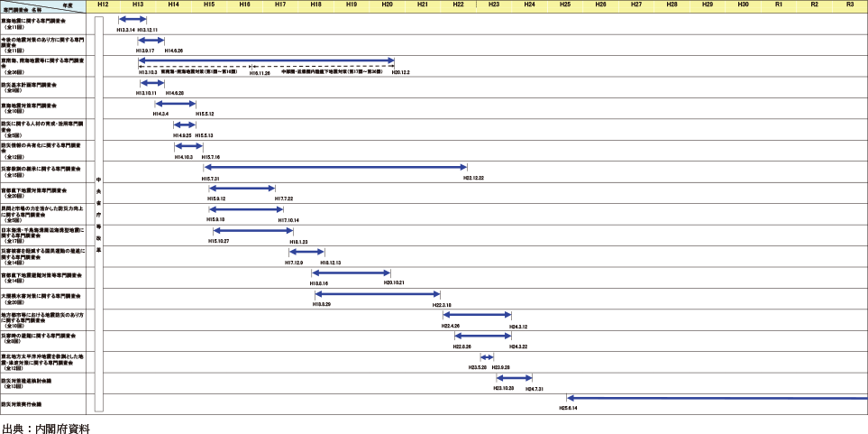This screenshot has height=434, width=868.
Task: Click the H13.12.11 end date label
Action: click(147, 29)
